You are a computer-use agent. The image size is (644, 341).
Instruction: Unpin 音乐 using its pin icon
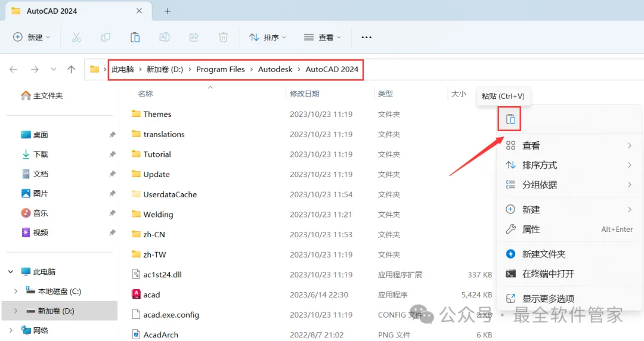[112, 213]
